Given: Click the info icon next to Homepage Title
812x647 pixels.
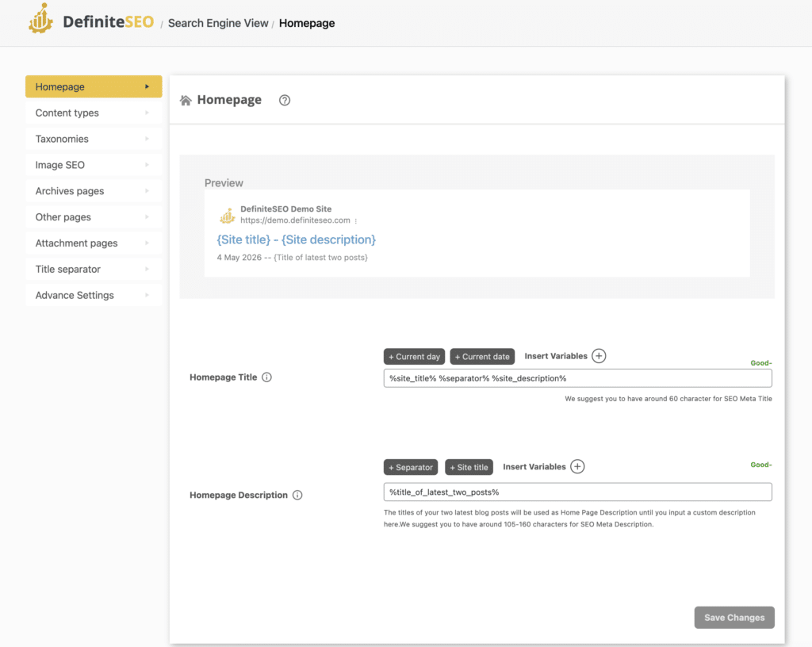Looking at the screenshot, I should click(266, 377).
